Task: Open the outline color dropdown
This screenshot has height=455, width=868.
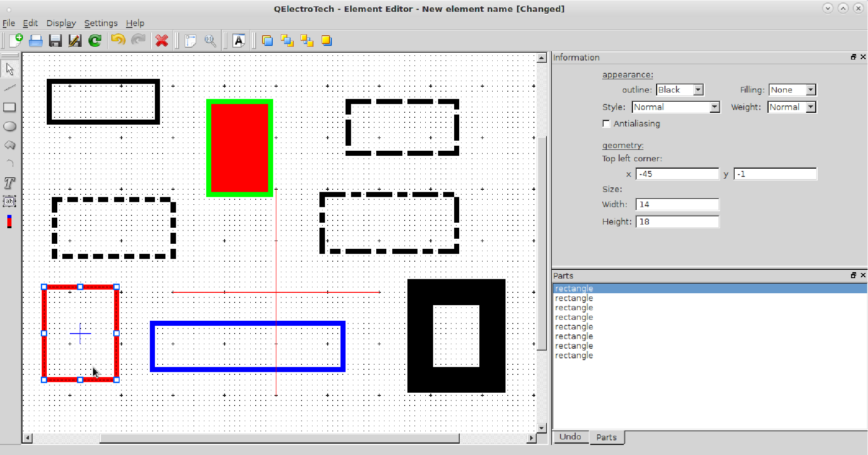Action: tap(680, 90)
